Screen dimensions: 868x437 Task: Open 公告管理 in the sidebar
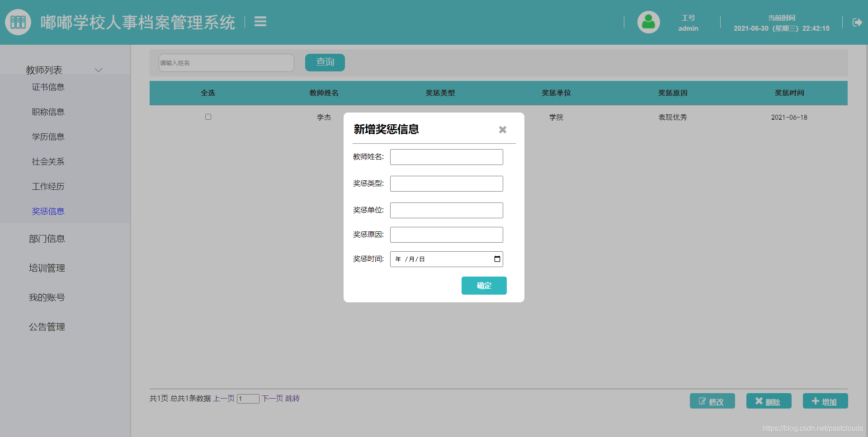[x=47, y=327]
